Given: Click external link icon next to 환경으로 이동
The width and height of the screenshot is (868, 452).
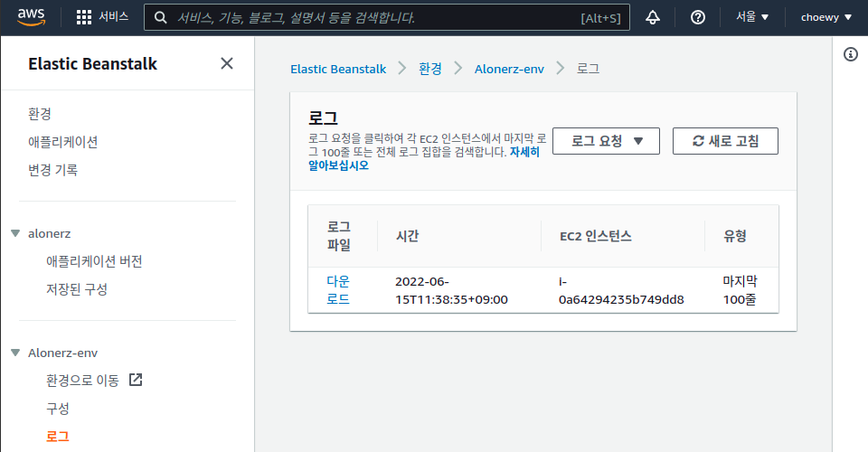Looking at the screenshot, I should [x=136, y=380].
